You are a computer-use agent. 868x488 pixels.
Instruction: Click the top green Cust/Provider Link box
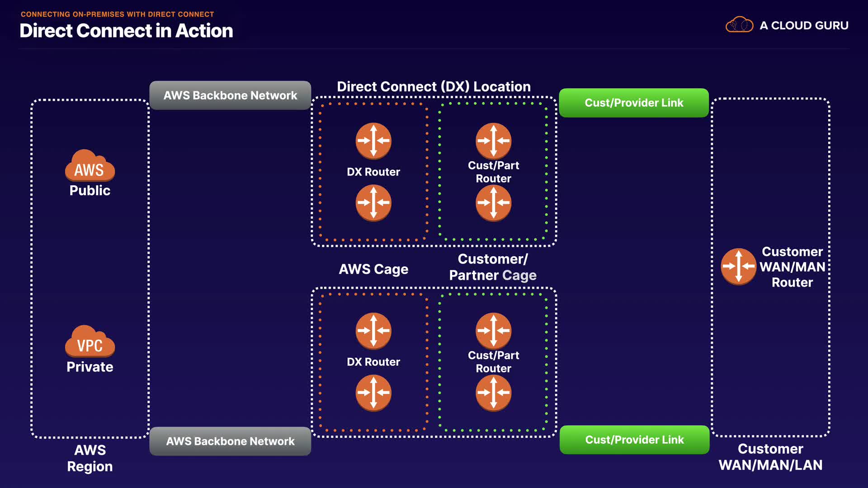point(634,103)
